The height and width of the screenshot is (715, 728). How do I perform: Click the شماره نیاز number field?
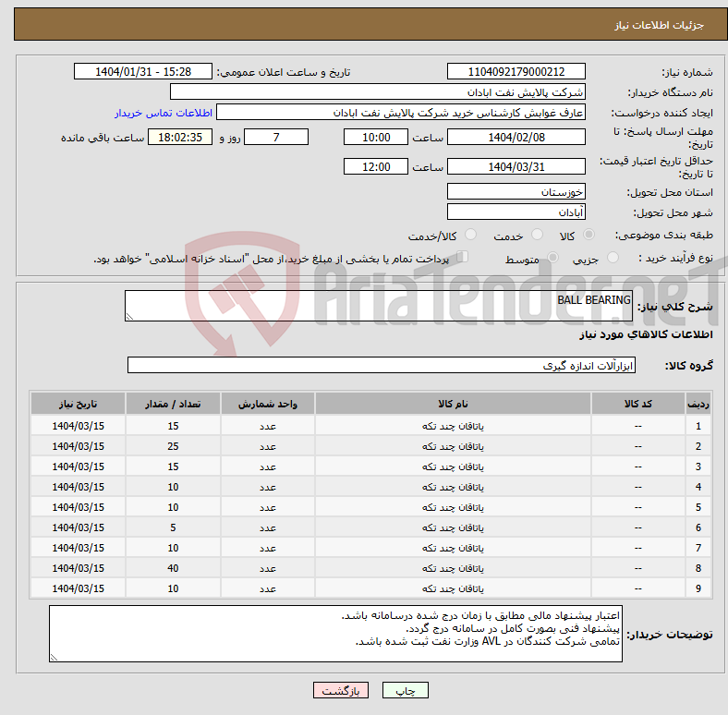pyautogui.click(x=516, y=71)
